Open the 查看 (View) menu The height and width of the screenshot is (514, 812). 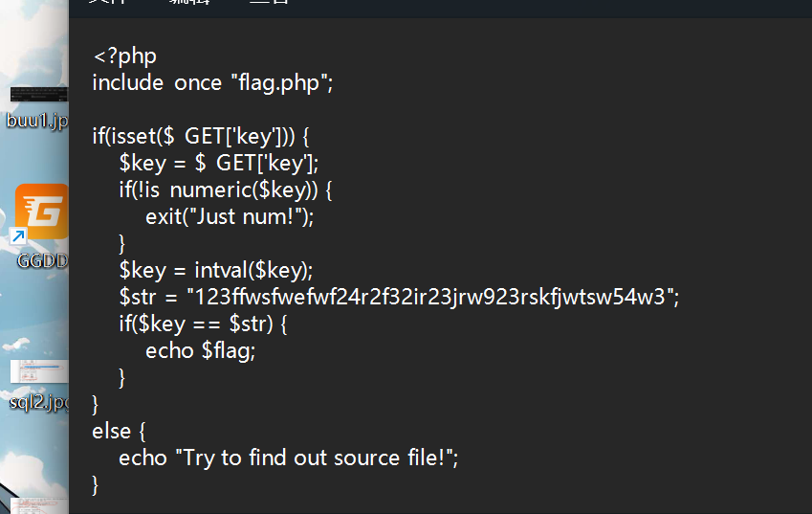(270, 3)
